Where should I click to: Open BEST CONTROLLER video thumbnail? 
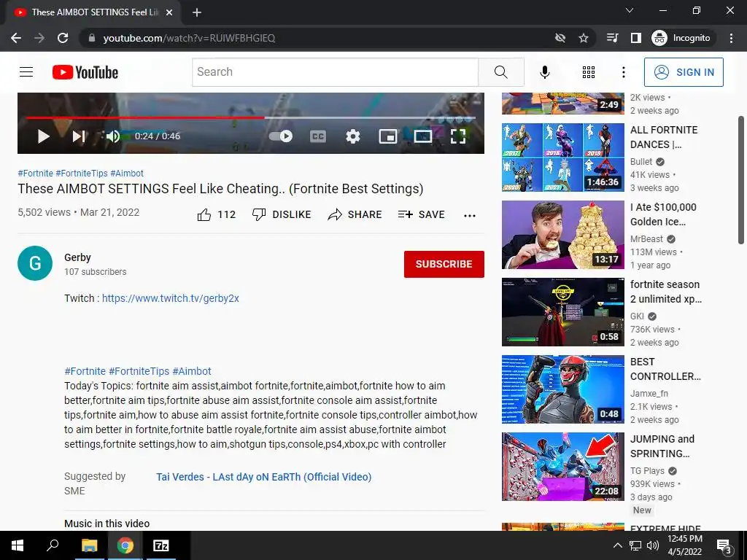(x=562, y=389)
